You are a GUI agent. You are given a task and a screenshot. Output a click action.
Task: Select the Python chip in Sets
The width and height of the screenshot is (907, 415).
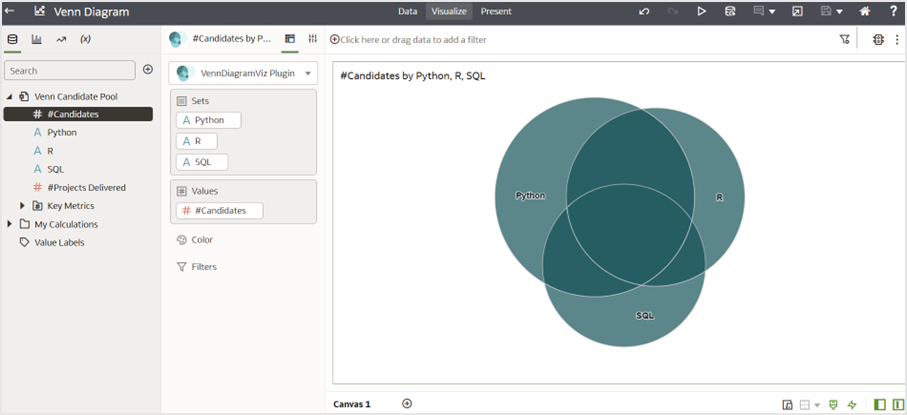[x=209, y=120]
